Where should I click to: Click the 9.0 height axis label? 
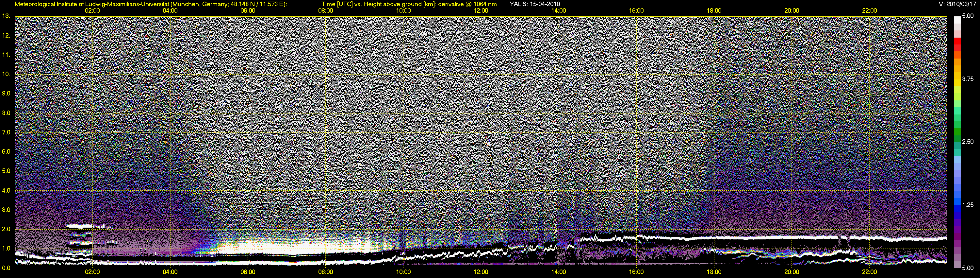(6, 93)
